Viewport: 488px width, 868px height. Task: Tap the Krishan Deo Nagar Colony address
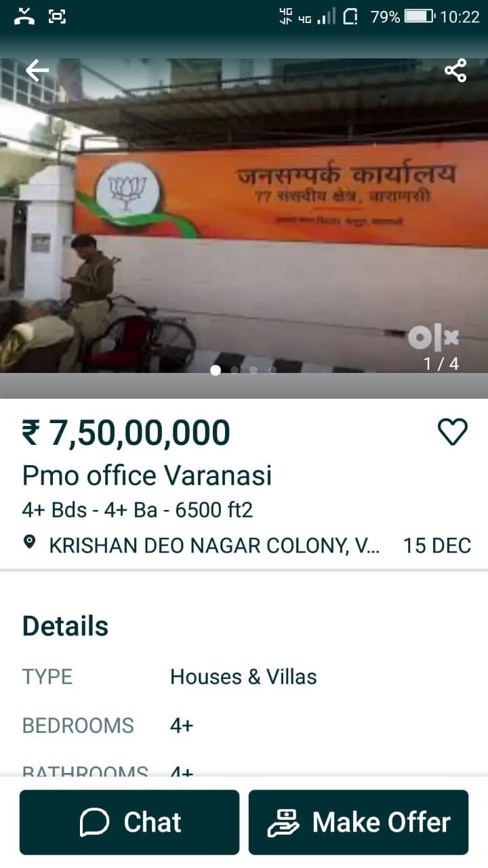click(x=214, y=545)
